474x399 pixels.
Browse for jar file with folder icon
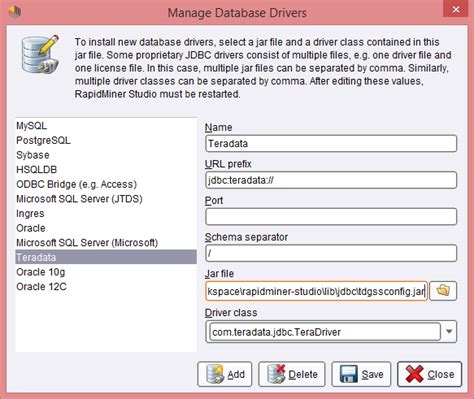pyautogui.click(x=443, y=291)
